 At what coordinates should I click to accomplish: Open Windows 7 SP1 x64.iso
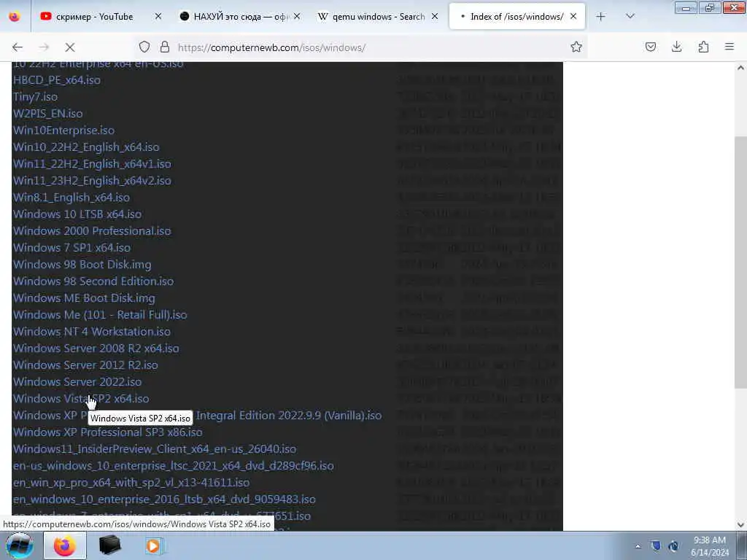(72, 248)
